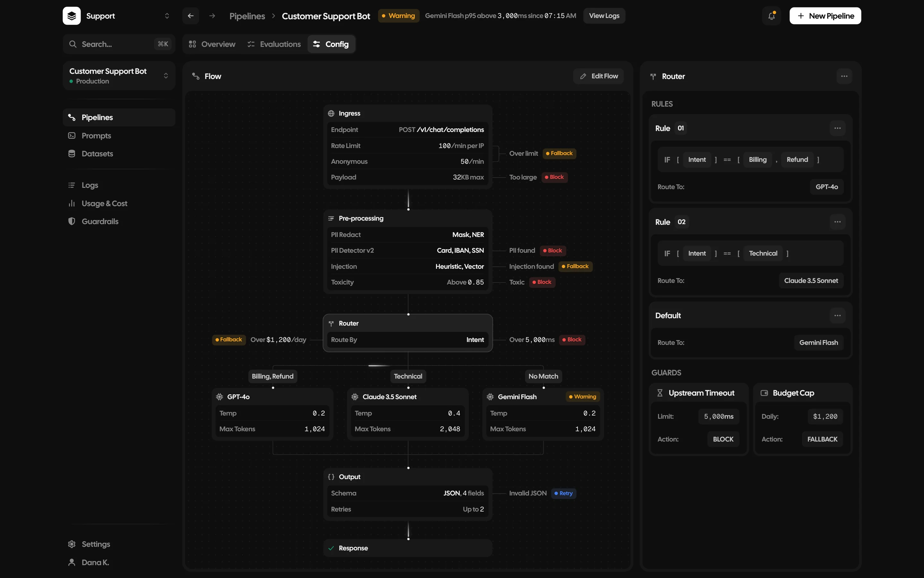This screenshot has width=924, height=578.
Task: Open Rule 02 Route To Claude 3.5 Sonnet selector
Action: point(811,281)
